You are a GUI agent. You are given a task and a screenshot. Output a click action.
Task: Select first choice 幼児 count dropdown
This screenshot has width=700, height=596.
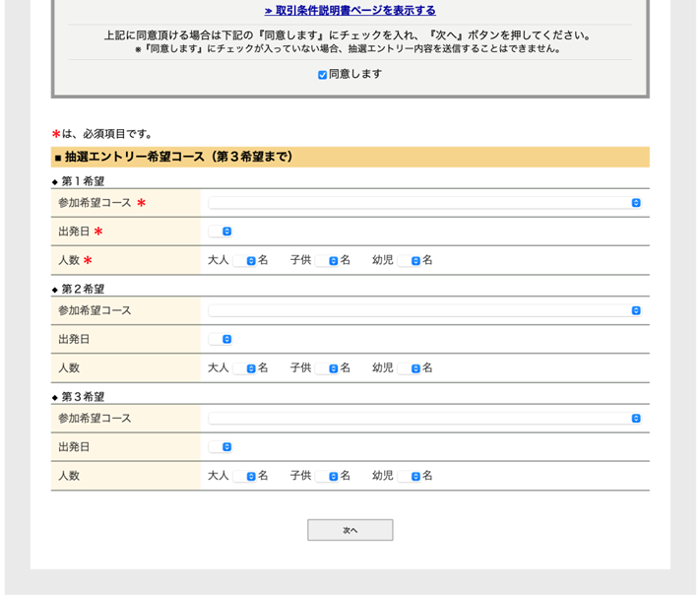point(410,261)
